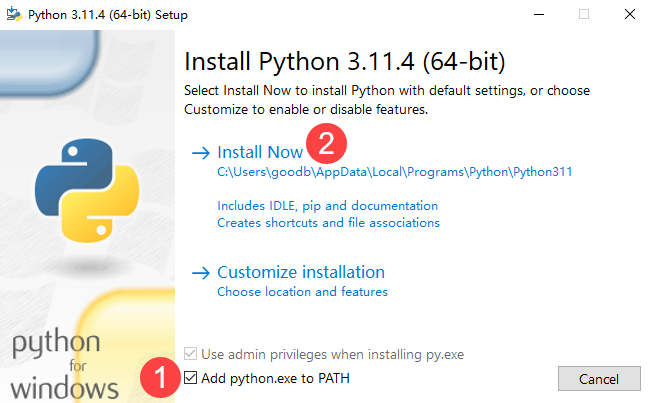Click Choose location and features text
Image resolution: width=652 pixels, height=403 pixels.
(302, 292)
